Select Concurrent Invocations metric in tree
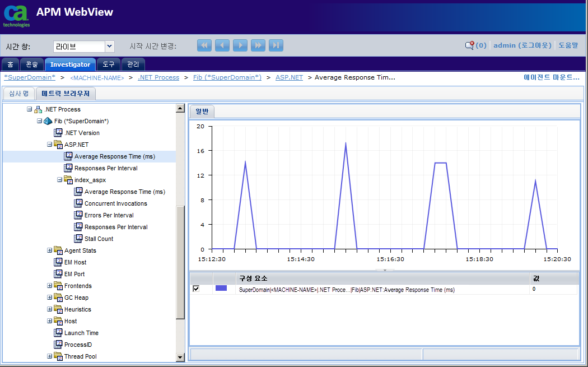 115,203
